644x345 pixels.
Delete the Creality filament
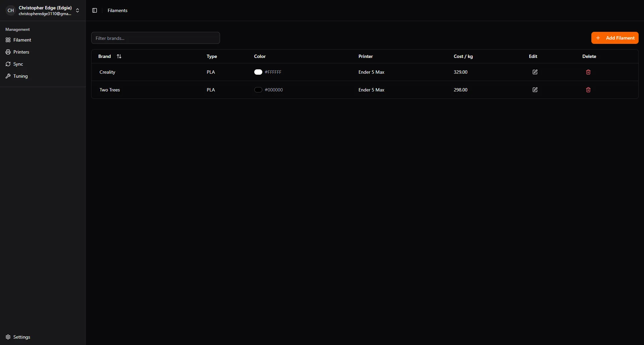[x=588, y=72]
